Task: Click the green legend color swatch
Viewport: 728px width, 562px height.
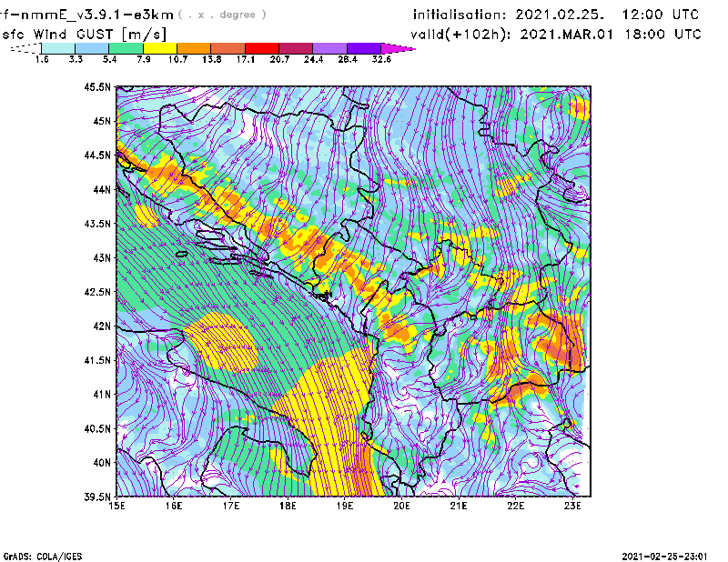Action: (x=126, y=48)
